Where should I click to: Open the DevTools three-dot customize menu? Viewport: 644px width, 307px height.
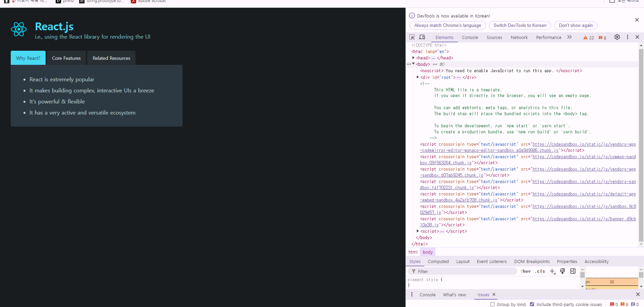click(628, 37)
